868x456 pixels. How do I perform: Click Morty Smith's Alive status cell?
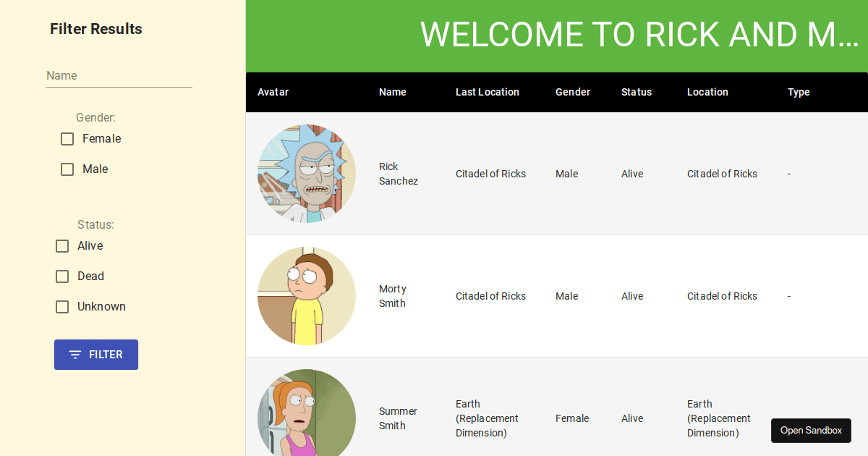tap(632, 296)
